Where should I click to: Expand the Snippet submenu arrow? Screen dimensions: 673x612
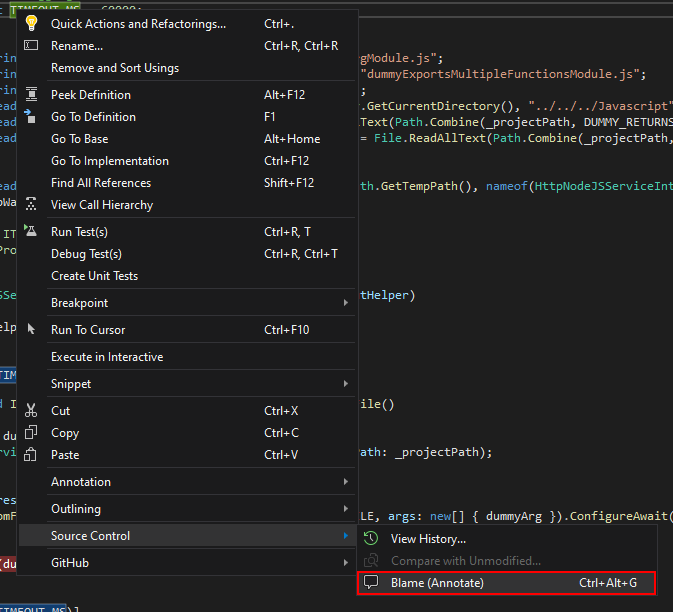click(x=346, y=383)
